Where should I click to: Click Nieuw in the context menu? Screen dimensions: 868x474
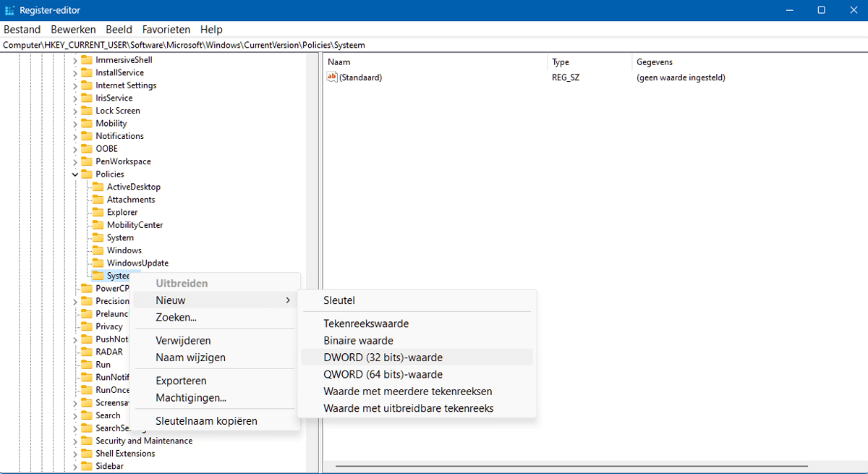click(x=215, y=300)
